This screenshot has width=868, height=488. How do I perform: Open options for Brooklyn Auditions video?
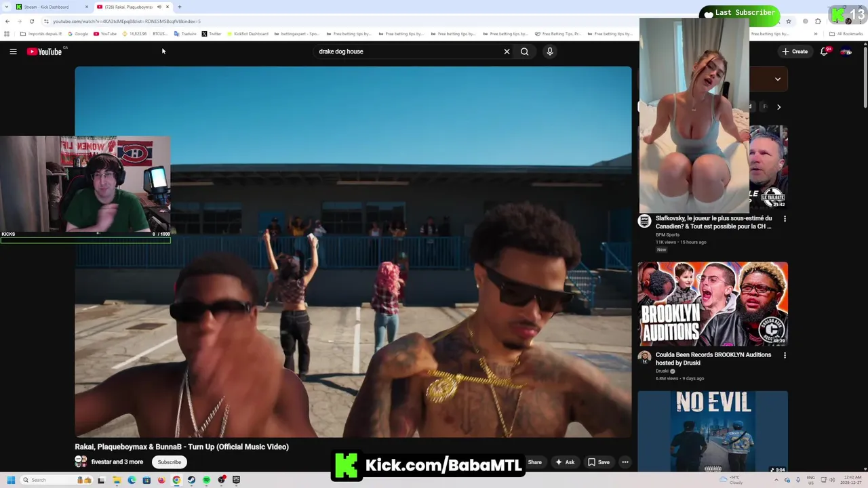(x=785, y=355)
